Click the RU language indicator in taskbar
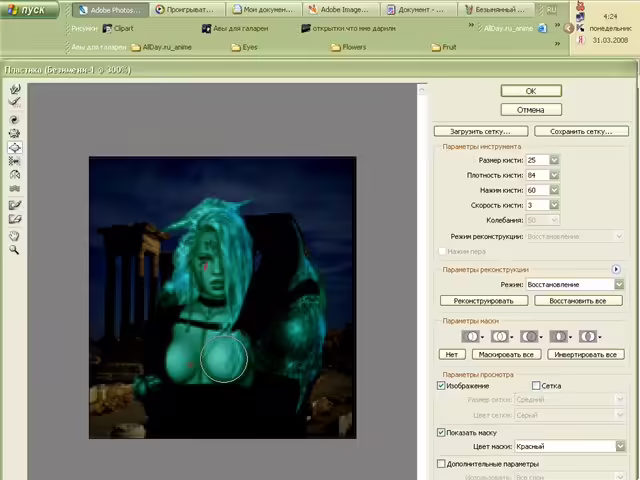The height and width of the screenshot is (480, 640). coord(551,10)
